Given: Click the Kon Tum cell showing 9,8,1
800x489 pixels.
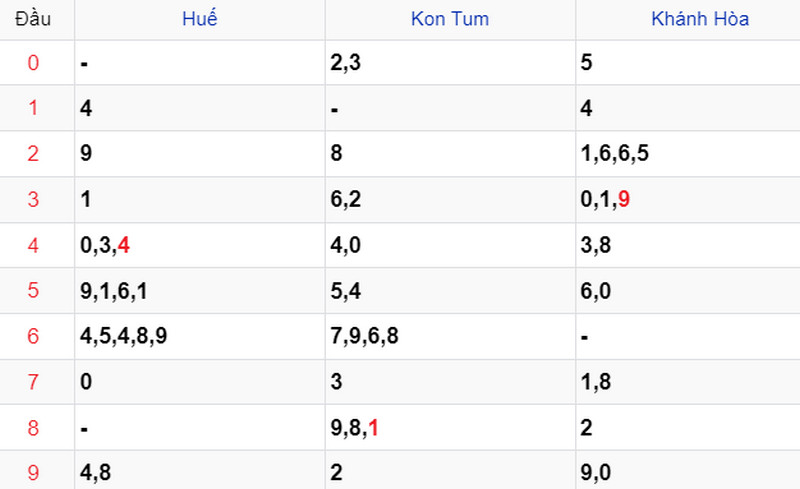Looking at the screenshot, I should 451,427.
